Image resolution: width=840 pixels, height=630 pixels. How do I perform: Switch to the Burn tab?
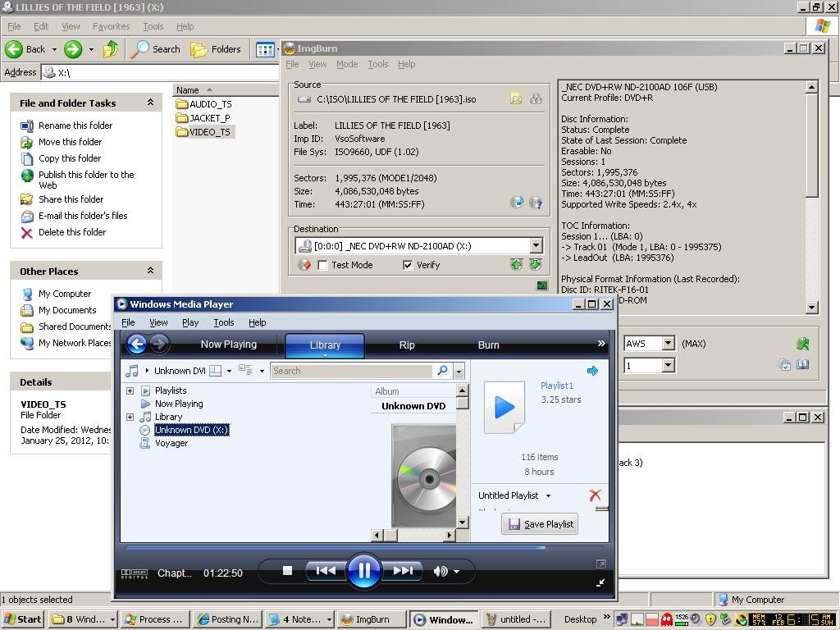coord(488,345)
